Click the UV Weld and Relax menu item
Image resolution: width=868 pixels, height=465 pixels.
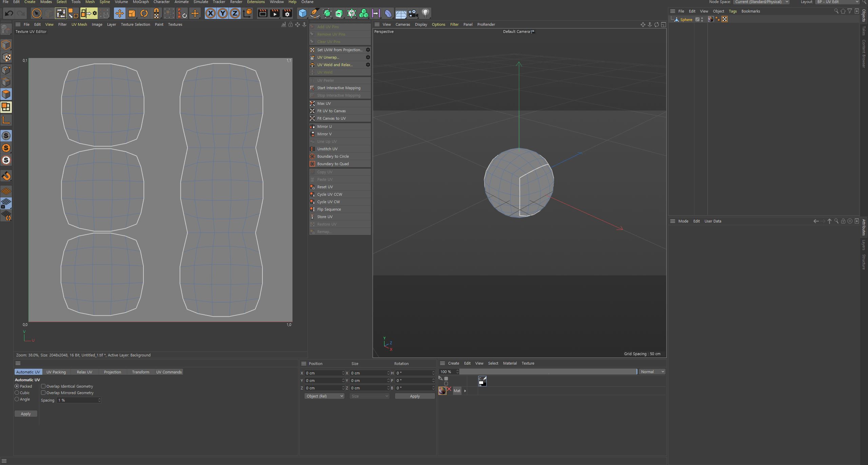click(335, 64)
